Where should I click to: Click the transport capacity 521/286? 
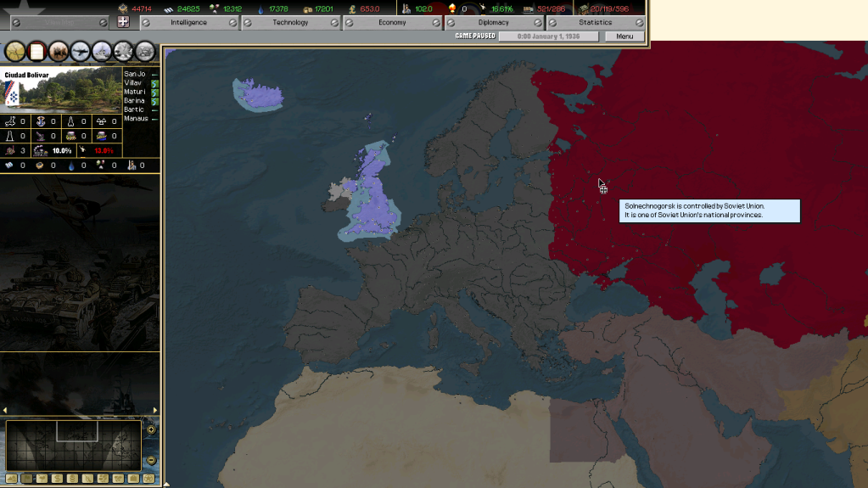(x=551, y=8)
